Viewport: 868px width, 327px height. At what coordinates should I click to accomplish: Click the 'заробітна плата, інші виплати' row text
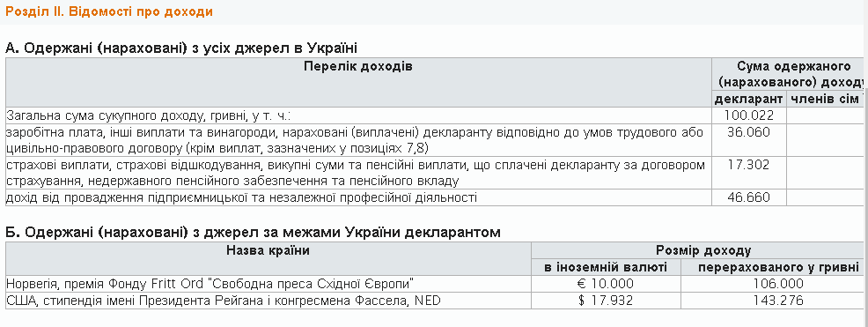(x=355, y=140)
